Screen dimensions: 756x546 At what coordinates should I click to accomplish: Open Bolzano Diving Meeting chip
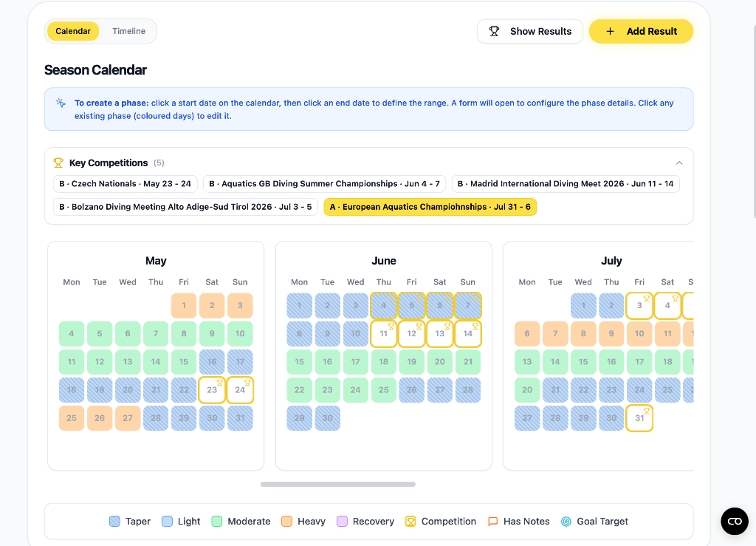(x=185, y=207)
